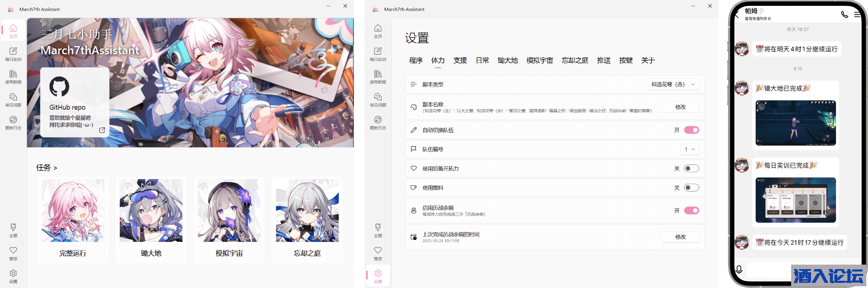
Task: Expand 任务 > section header
Action: click(47, 168)
